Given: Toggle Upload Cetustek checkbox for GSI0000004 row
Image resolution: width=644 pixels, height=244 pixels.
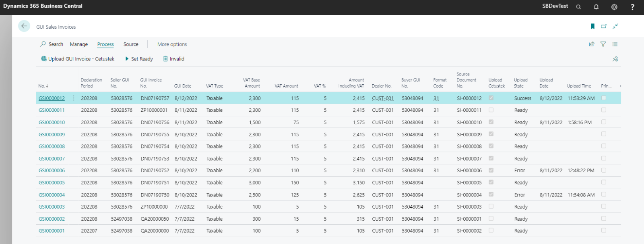Looking at the screenshot, I should (491, 194).
